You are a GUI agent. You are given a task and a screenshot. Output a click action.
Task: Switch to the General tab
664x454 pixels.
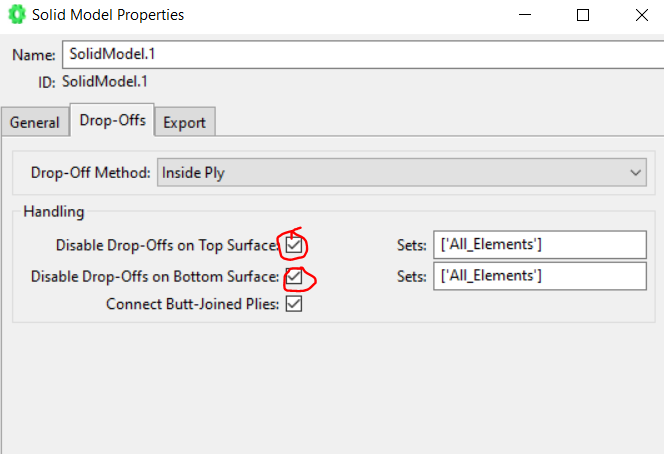(x=35, y=122)
